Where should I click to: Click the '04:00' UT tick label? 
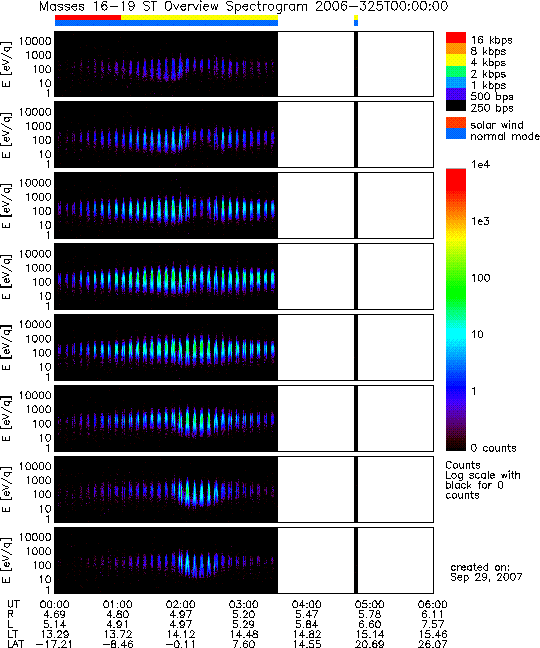pos(307,605)
